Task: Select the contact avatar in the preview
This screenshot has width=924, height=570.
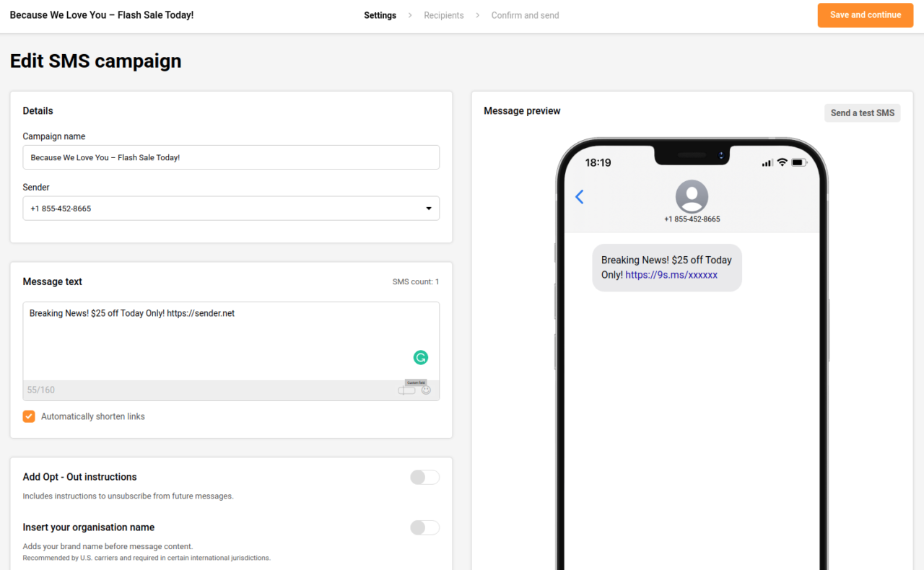Action: click(692, 196)
